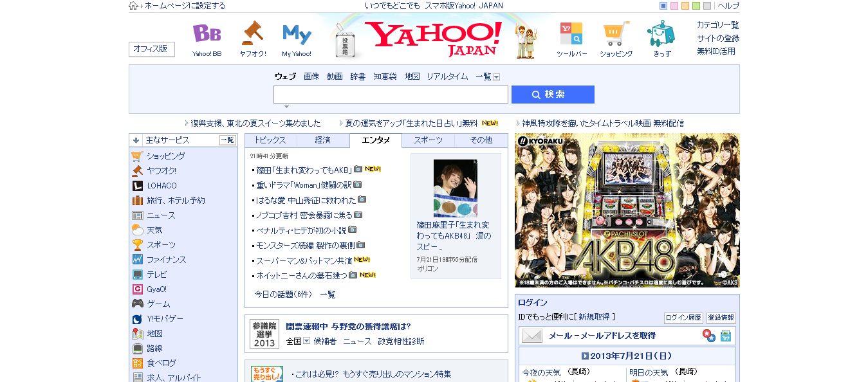This screenshot has height=382, width=868.
Task: Click the map sidebar icon
Action: click(x=137, y=334)
